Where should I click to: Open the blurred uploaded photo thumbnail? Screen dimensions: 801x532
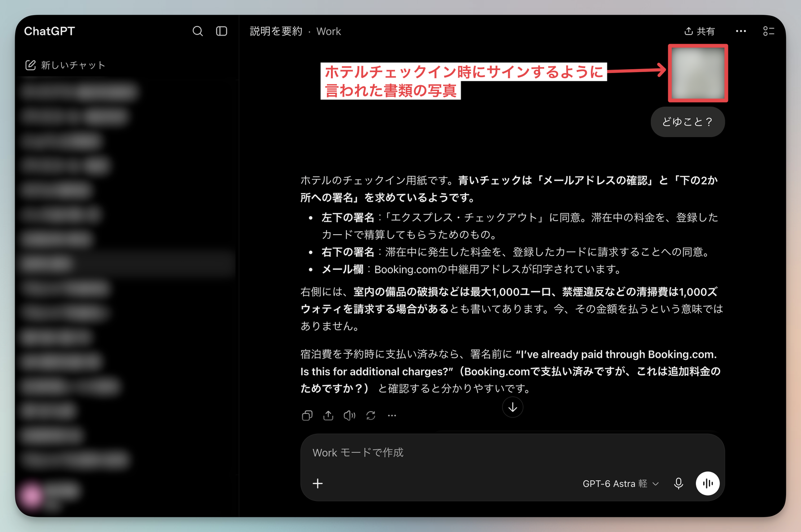[698, 73]
